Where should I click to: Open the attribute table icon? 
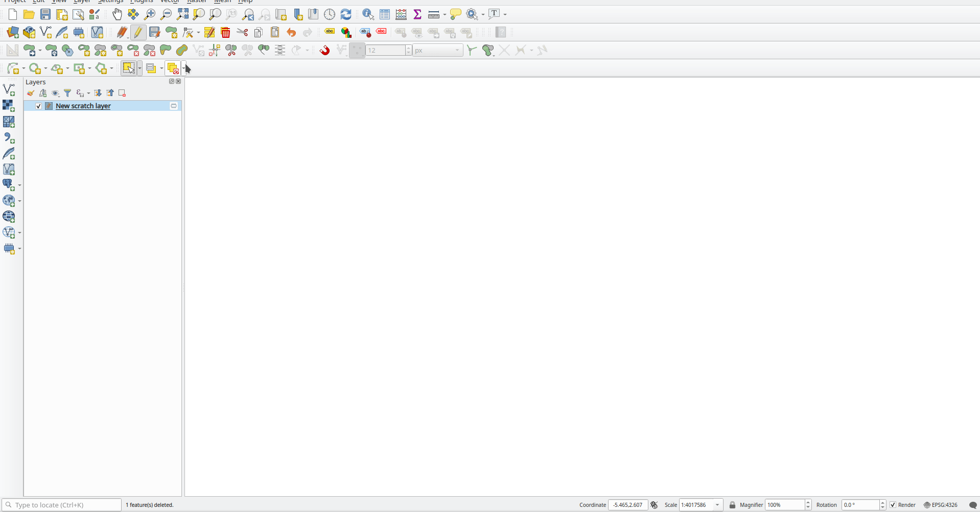(x=385, y=14)
